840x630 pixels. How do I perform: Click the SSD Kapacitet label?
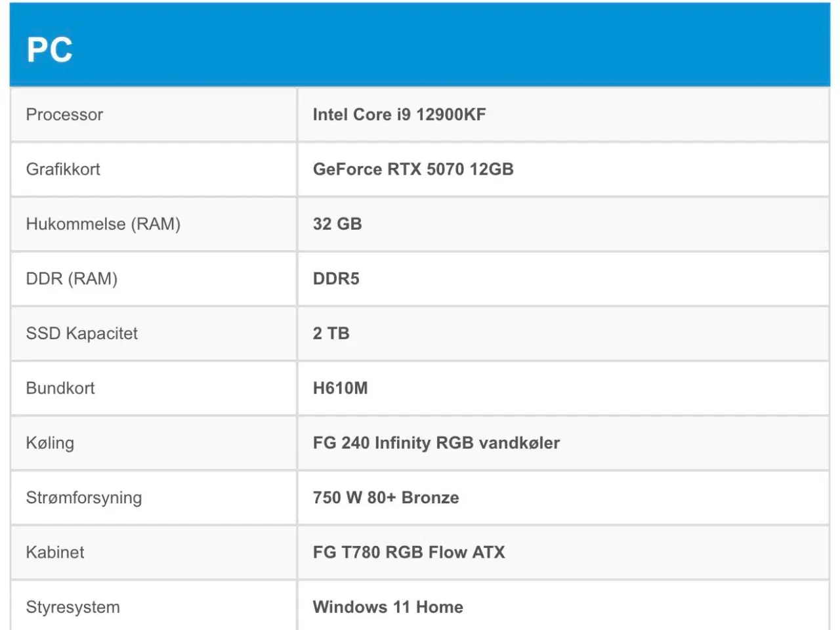(x=82, y=333)
